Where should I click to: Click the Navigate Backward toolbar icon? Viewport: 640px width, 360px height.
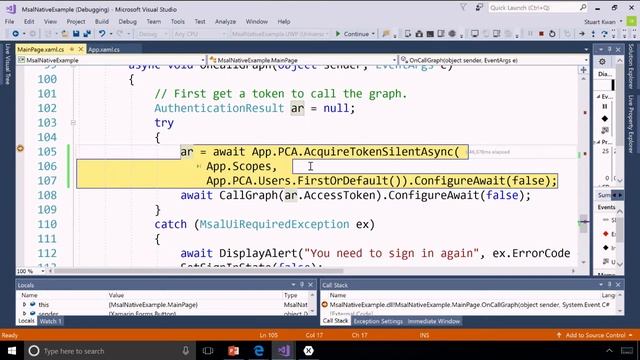pos(16,34)
